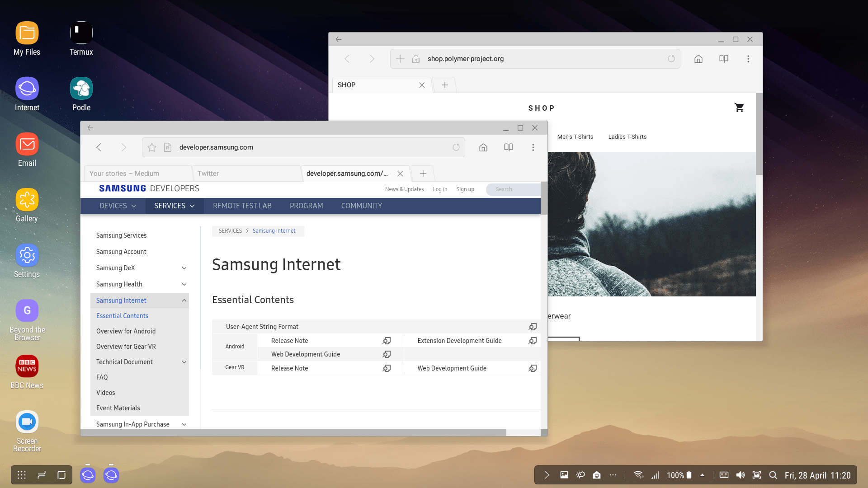The height and width of the screenshot is (488, 868).
Task: Collapse the Samsung Internet sidebar section
Action: (x=184, y=300)
